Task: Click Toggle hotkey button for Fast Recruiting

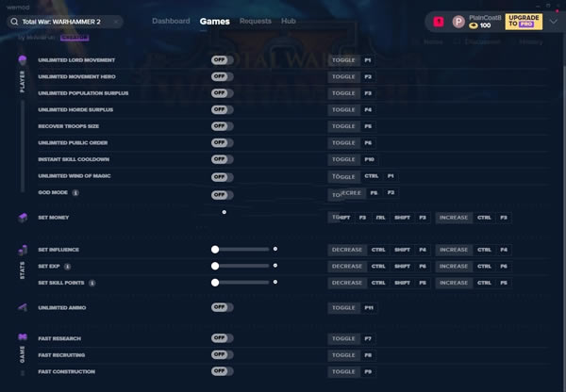Action: (343, 355)
